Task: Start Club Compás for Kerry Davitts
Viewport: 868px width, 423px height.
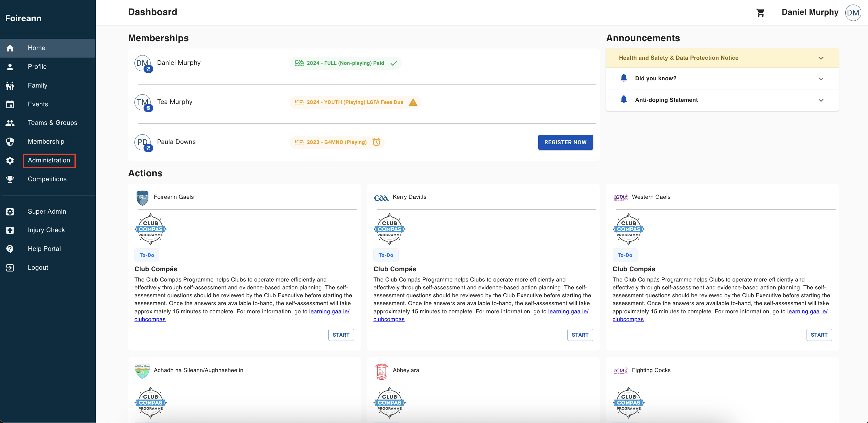Action: point(580,335)
